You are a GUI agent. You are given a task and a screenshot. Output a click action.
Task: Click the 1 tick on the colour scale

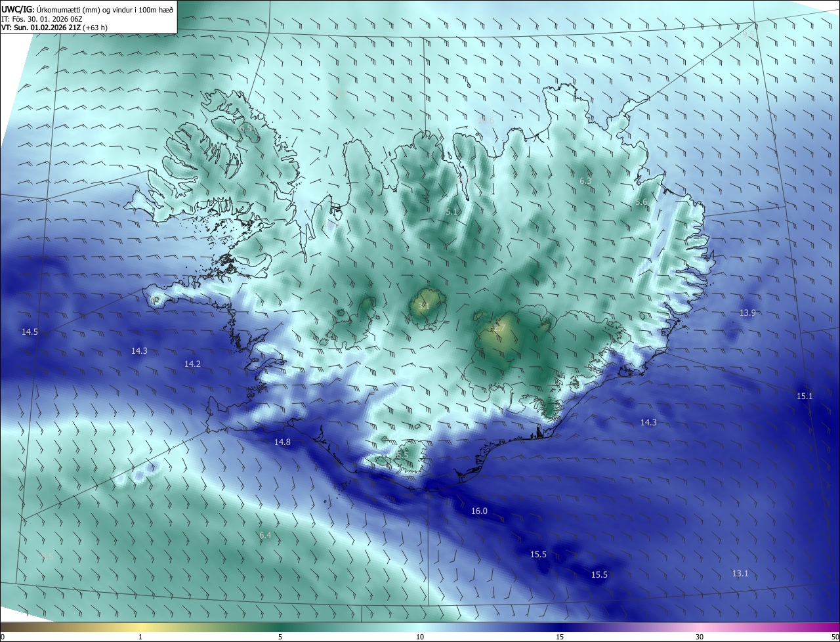(140, 637)
